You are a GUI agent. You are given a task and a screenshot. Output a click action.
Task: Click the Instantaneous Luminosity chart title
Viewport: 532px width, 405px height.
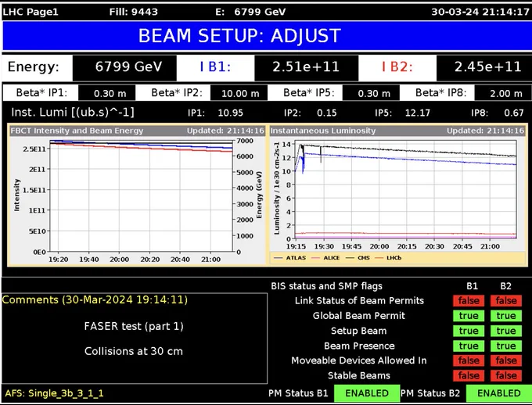[x=323, y=131]
